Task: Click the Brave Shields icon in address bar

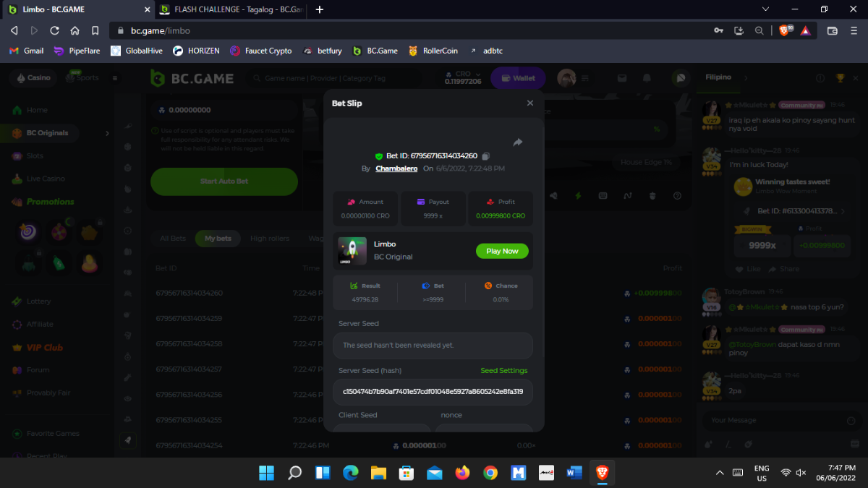Action: 783,30
